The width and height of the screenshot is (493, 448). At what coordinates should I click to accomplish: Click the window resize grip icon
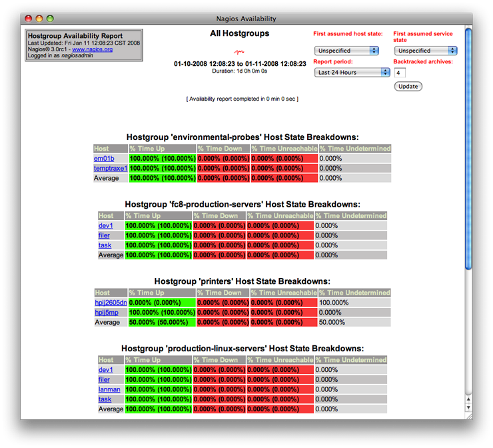pos(469,416)
